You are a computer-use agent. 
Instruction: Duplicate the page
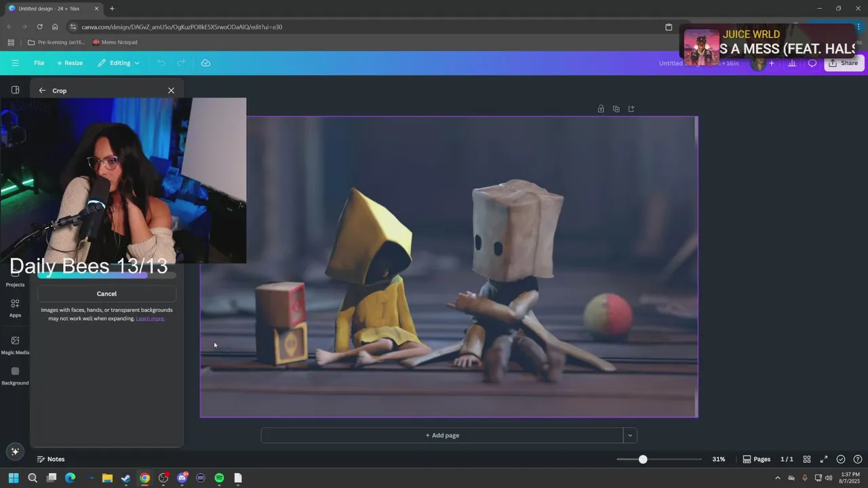616,108
